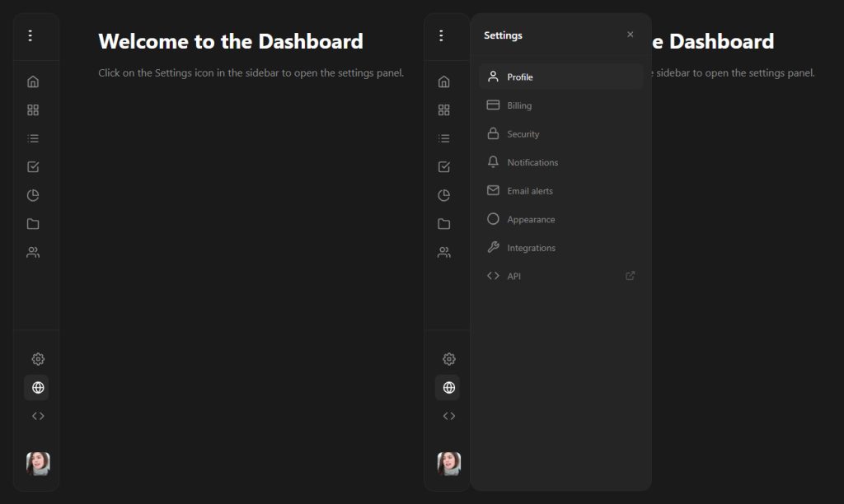This screenshot has height=504, width=844.
Task: Open Billing settings
Action: (560, 105)
